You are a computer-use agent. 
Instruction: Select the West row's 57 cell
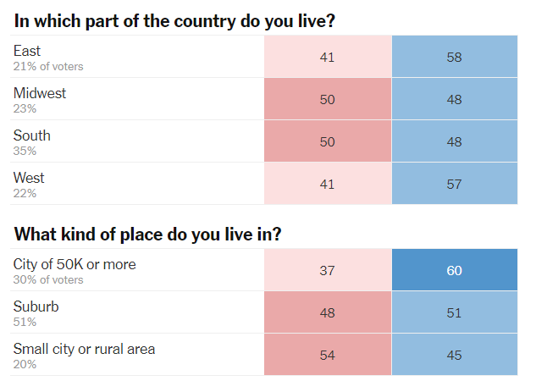[454, 184]
